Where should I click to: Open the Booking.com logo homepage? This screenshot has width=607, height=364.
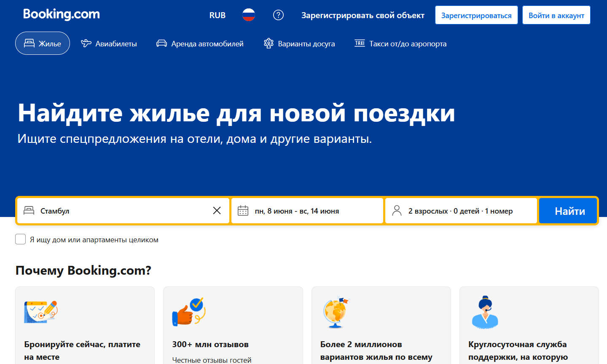pos(62,14)
